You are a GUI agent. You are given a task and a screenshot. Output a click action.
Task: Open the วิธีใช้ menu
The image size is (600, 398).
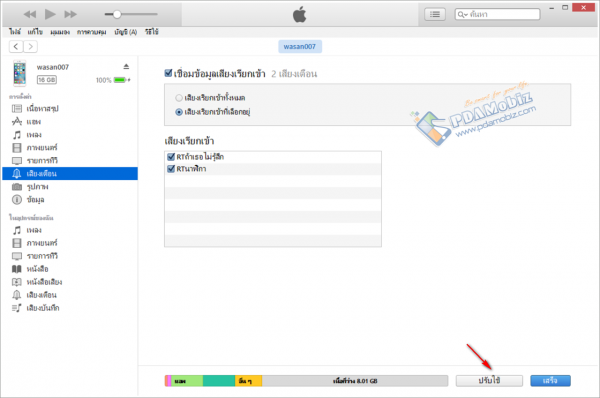(152, 32)
